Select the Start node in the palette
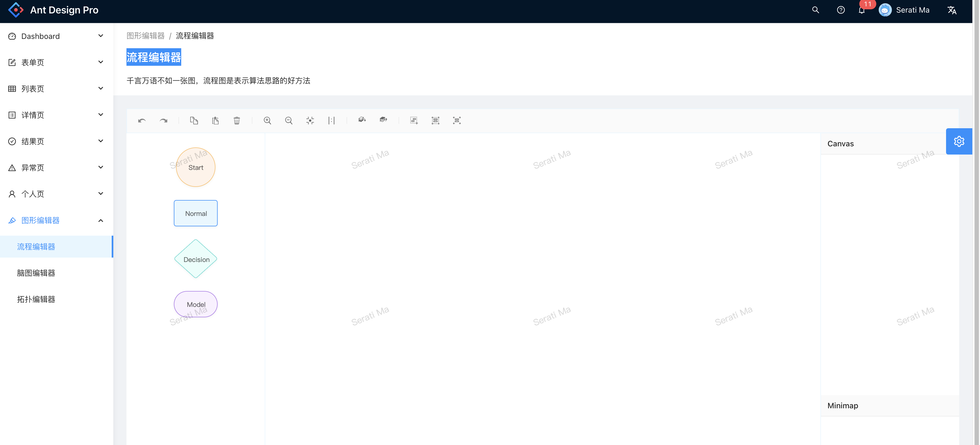 point(195,167)
